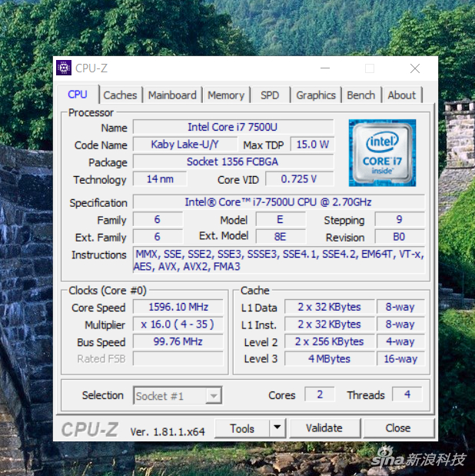Click the Instructions list field
The height and width of the screenshot is (476, 475).
279,260
